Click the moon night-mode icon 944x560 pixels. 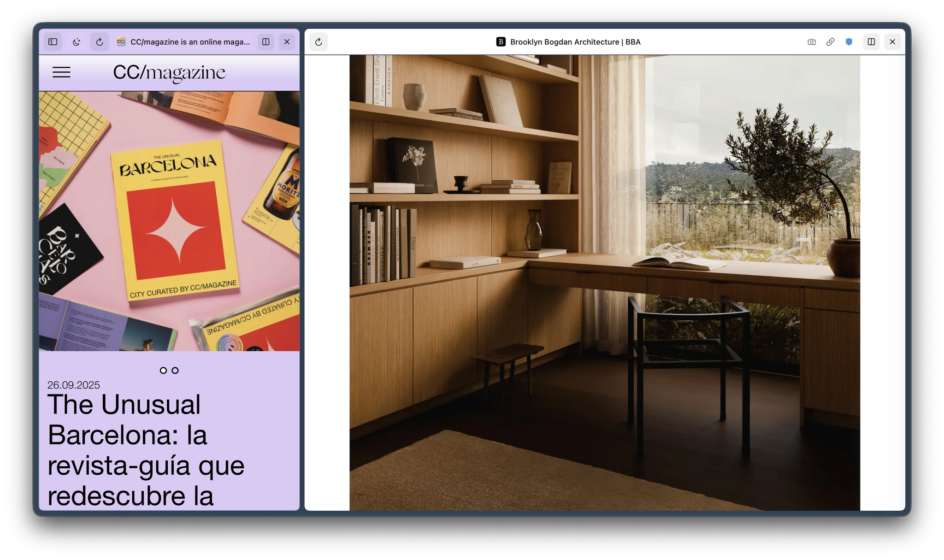(x=77, y=42)
